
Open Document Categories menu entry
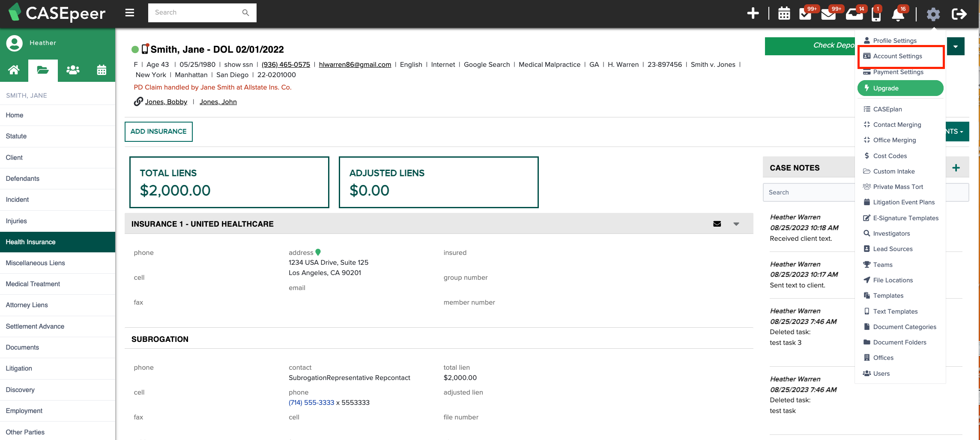[x=905, y=327]
